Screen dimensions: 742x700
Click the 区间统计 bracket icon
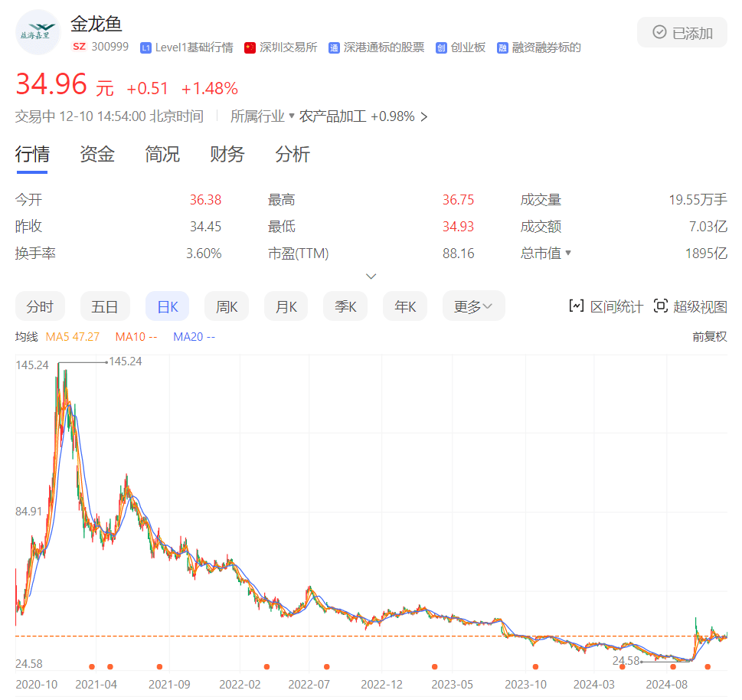tap(577, 306)
